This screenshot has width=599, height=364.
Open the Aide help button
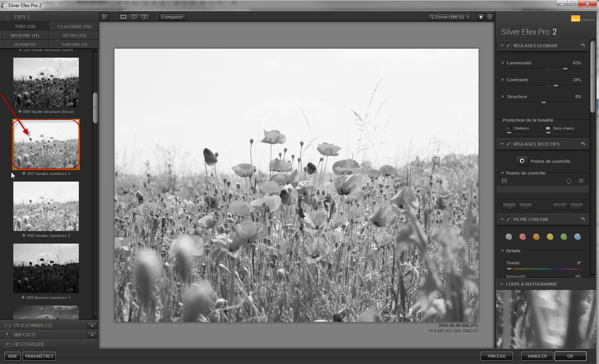13,356
